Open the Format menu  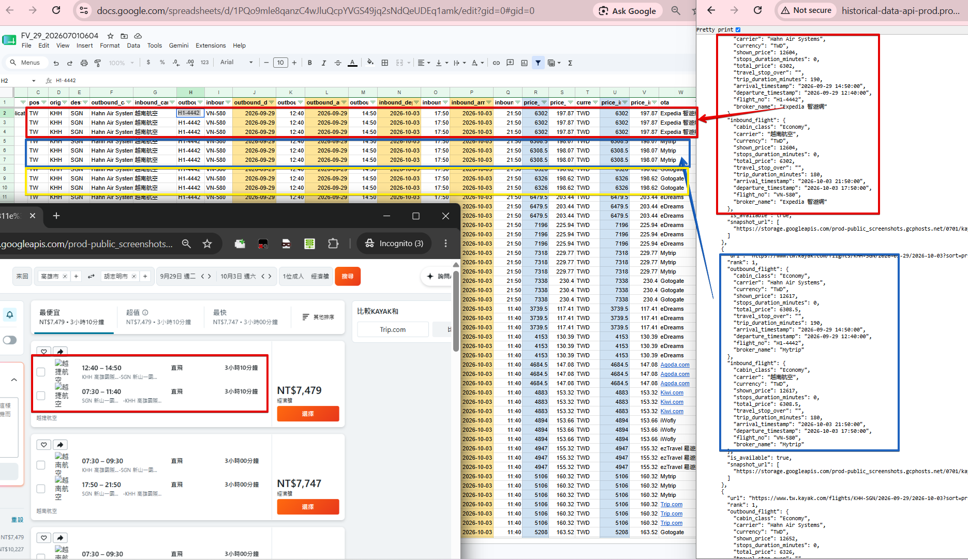pyautogui.click(x=110, y=46)
